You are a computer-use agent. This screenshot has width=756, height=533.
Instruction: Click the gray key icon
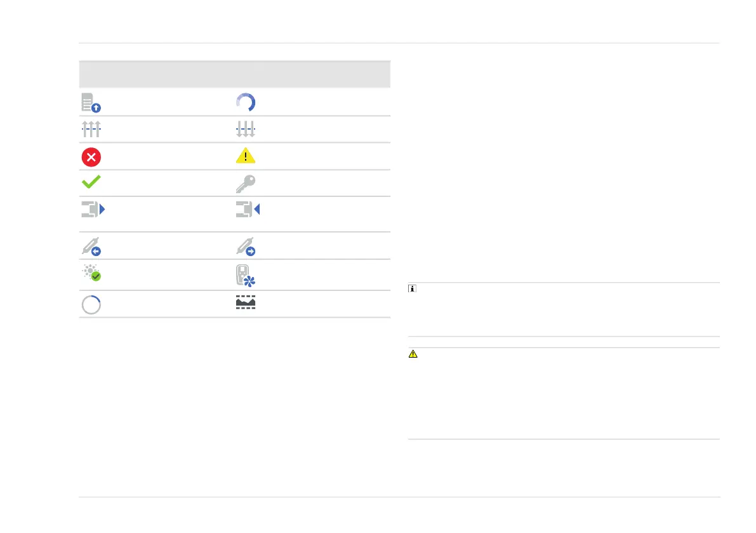[x=246, y=184]
